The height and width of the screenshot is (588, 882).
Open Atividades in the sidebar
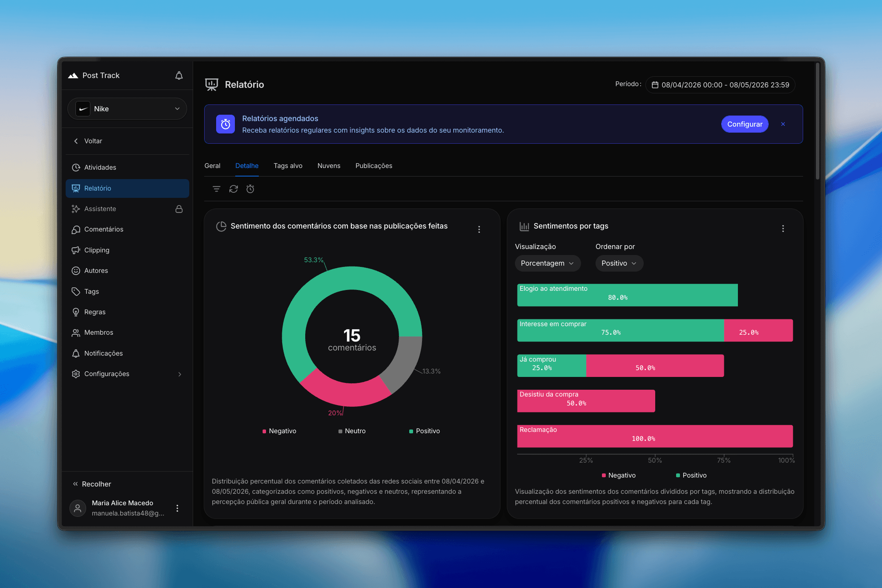tap(127, 167)
